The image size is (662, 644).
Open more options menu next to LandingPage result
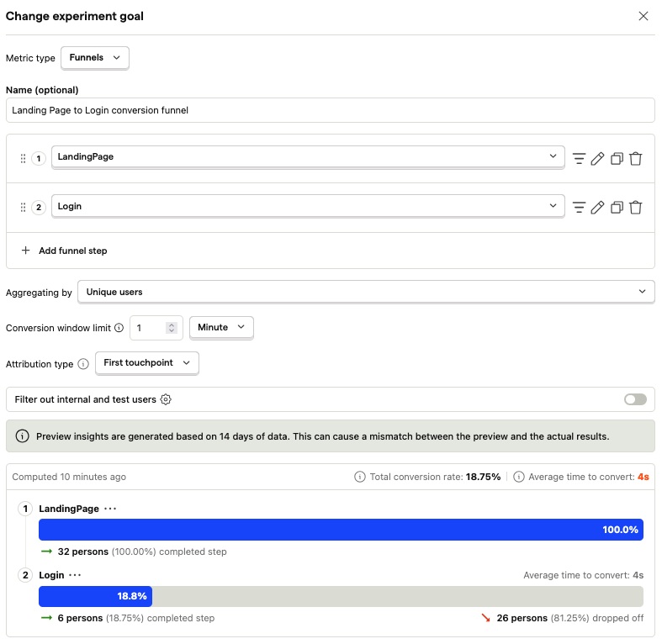click(110, 509)
